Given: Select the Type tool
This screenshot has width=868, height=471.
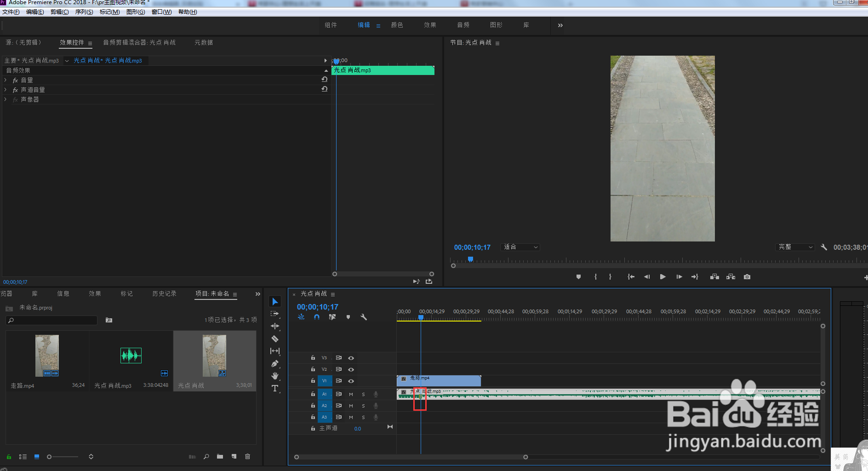Looking at the screenshot, I should point(275,388).
